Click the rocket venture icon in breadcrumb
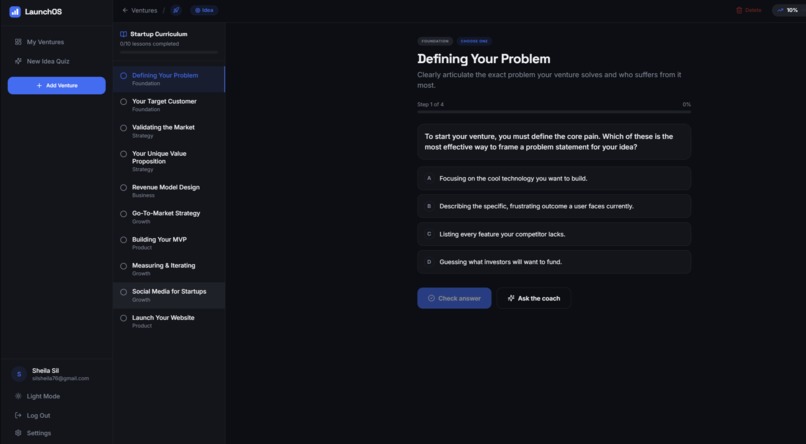This screenshot has width=806, height=444. point(176,10)
